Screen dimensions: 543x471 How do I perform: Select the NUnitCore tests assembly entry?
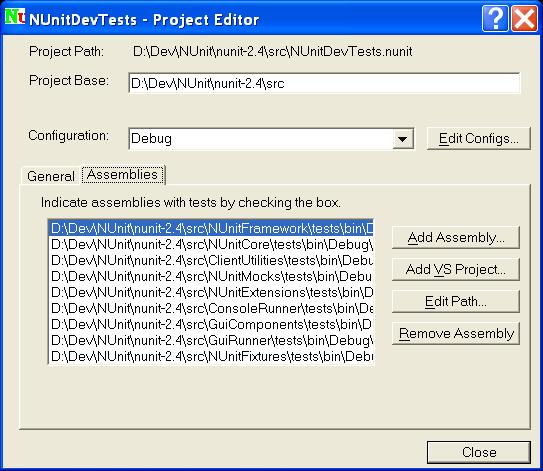(x=211, y=245)
